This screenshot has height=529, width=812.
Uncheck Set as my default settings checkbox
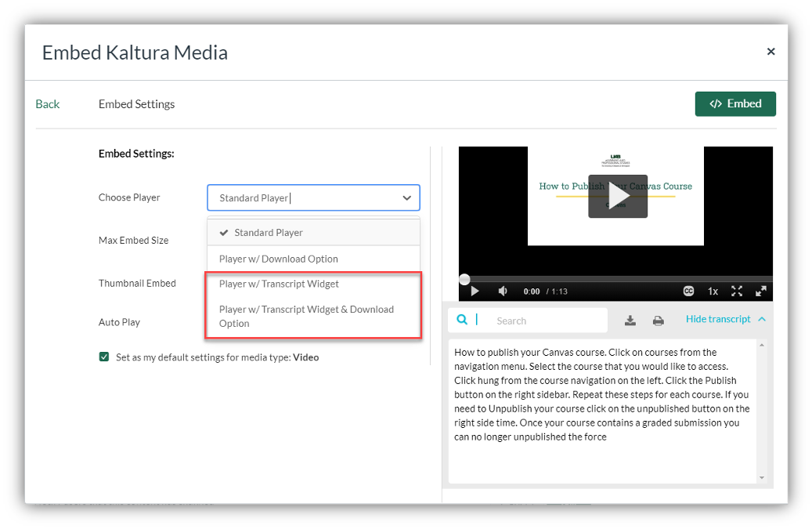104,357
